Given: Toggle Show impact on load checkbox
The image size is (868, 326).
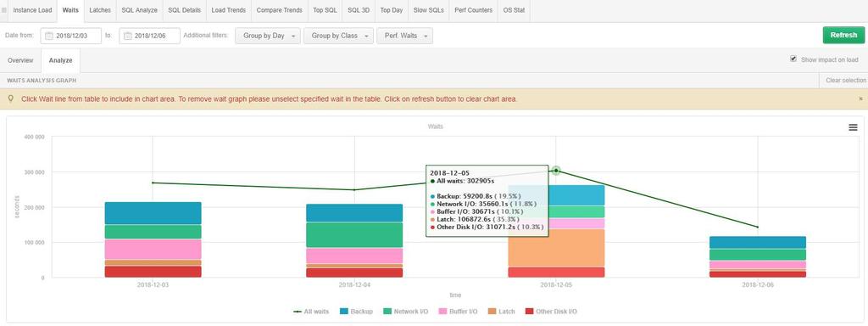Looking at the screenshot, I should (793, 59).
